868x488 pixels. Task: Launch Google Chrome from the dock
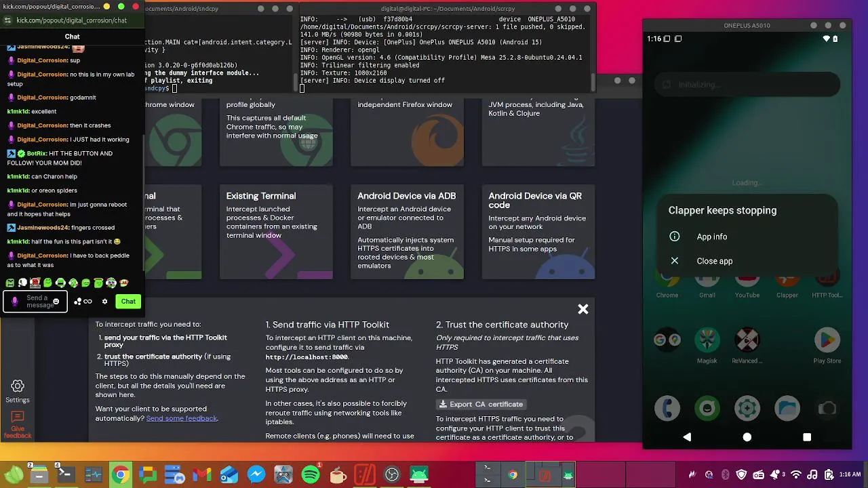[x=120, y=474]
